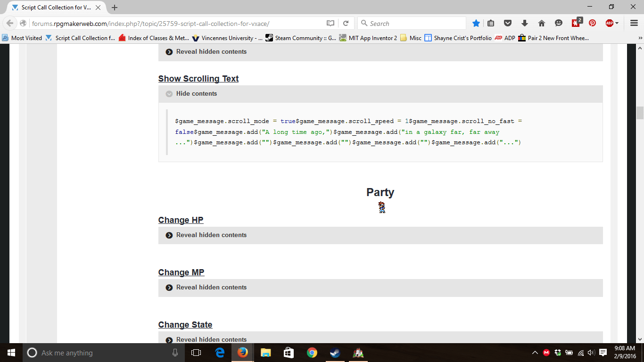Reveal hidden contents under Change MP

pos(211,287)
